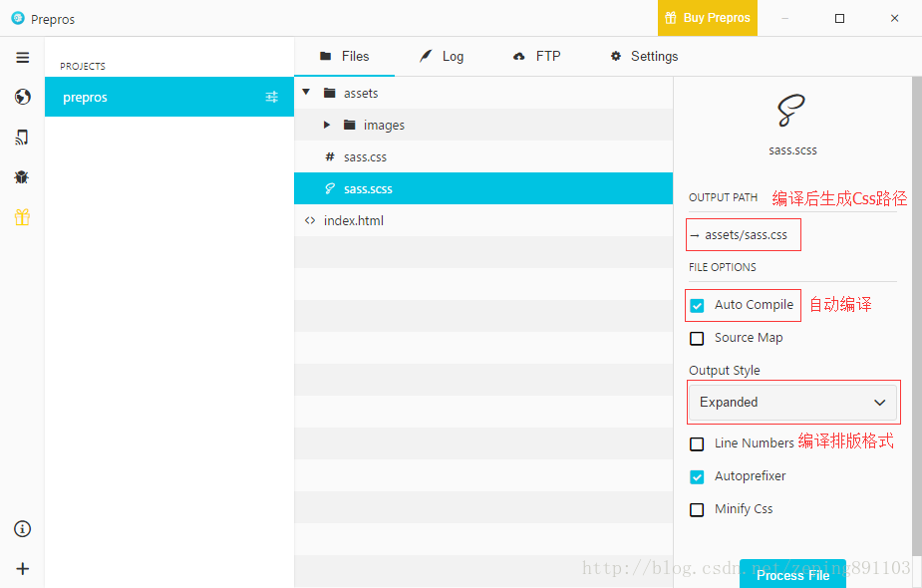Click the arrow icon before assets/sass.css
922x588 pixels.
point(695,235)
